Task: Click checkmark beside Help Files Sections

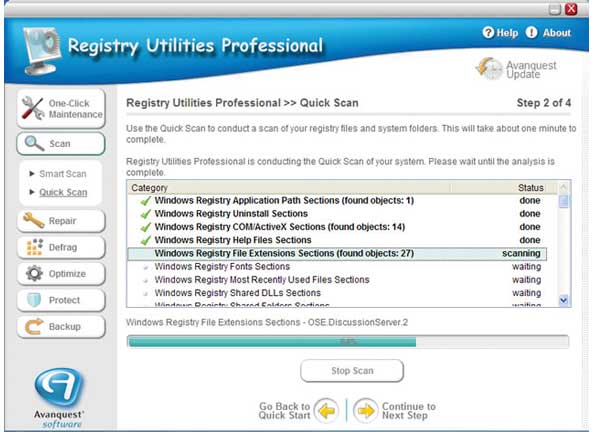Action: (x=145, y=240)
